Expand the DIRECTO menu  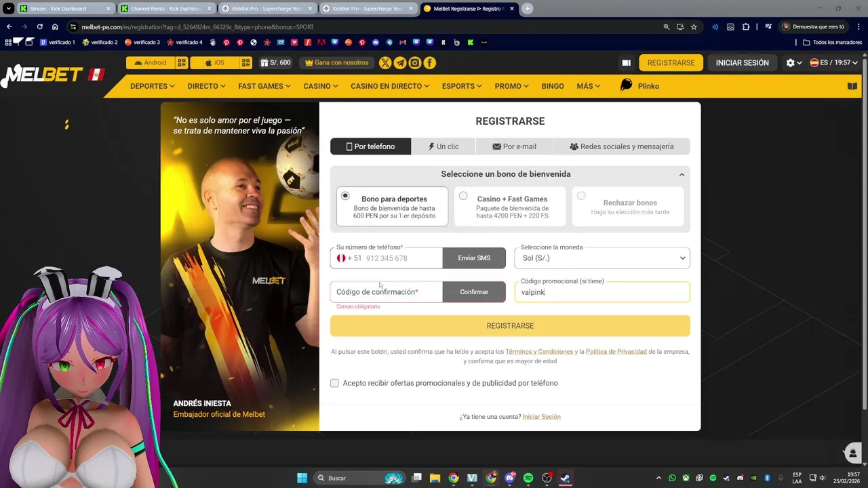[x=207, y=86]
